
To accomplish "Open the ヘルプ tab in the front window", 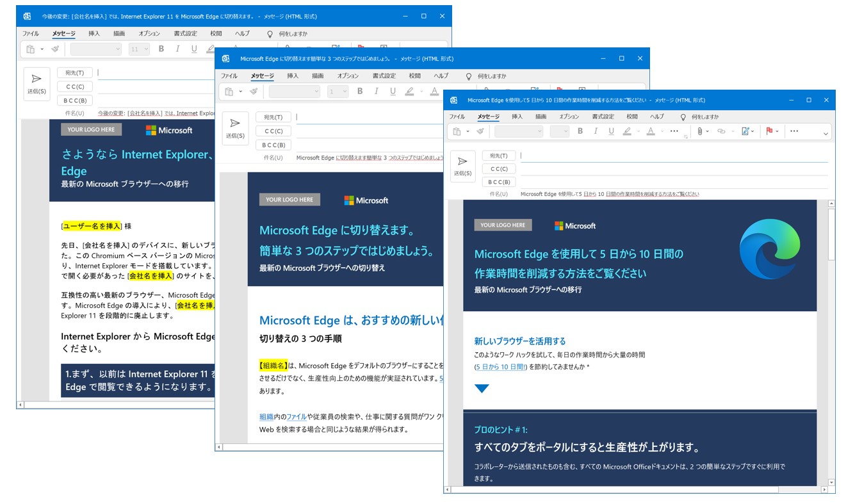I will pyautogui.click(x=657, y=117).
